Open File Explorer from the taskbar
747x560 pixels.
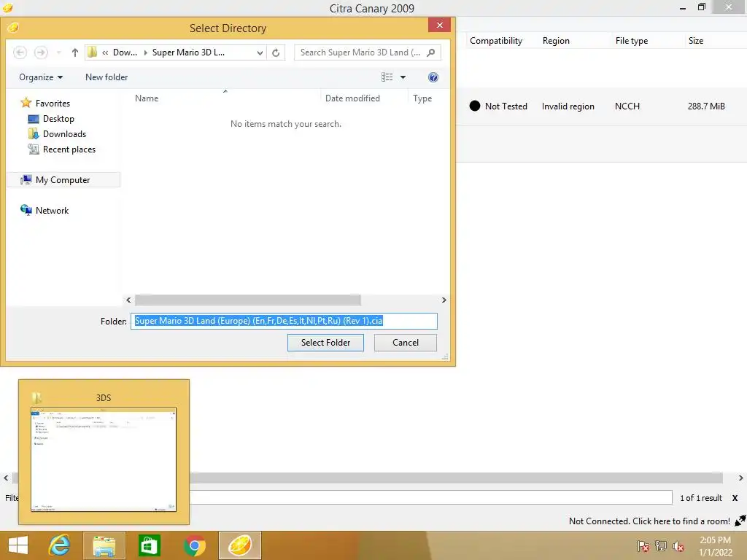[x=104, y=545]
